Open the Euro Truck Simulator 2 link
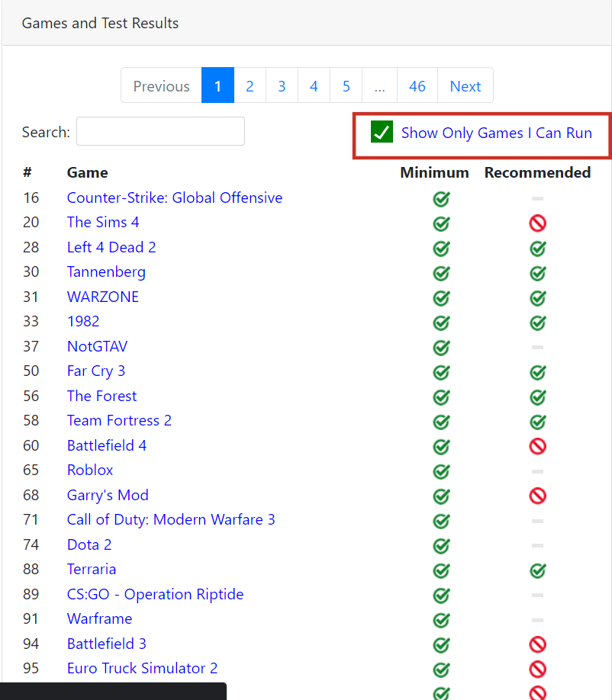 pyautogui.click(x=143, y=668)
